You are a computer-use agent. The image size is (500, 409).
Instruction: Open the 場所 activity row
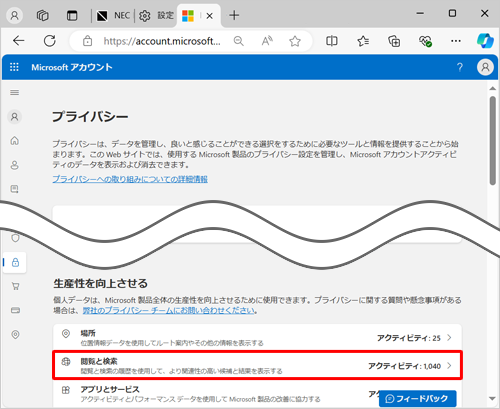(x=257, y=338)
